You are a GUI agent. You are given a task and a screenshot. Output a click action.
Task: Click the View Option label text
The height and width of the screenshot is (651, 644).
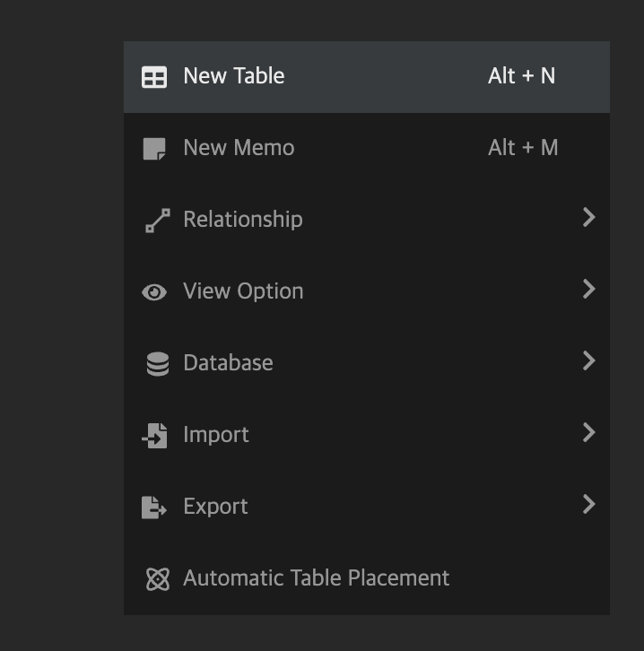click(x=243, y=291)
